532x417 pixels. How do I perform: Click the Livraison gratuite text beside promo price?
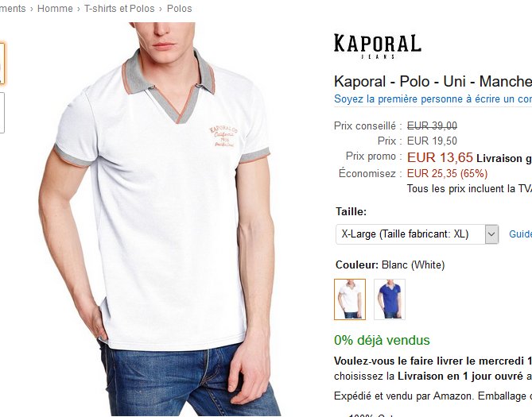(x=504, y=158)
